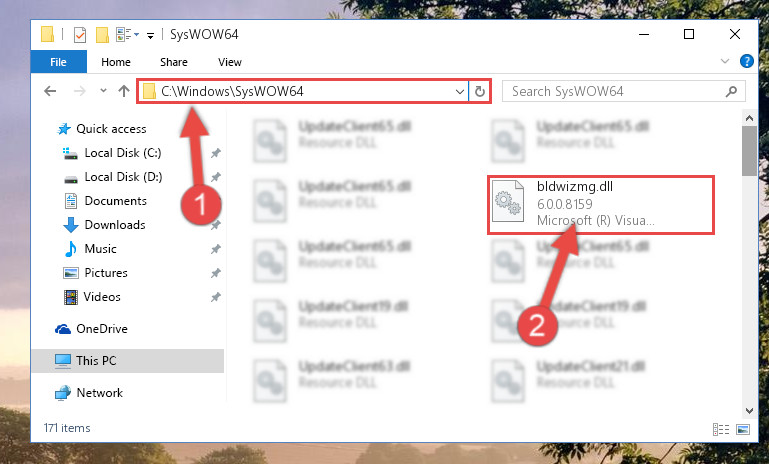Click the Back navigation arrow
The width and height of the screenshot is (769, 464).
(x=50, y=91)
